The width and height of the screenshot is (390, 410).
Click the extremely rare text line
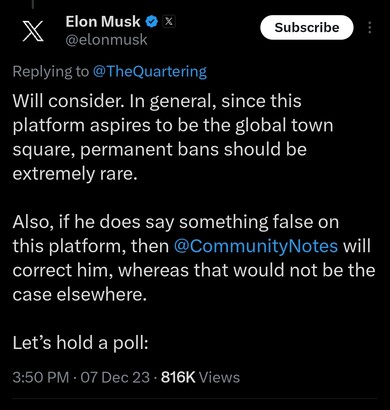tap(75, 174)
